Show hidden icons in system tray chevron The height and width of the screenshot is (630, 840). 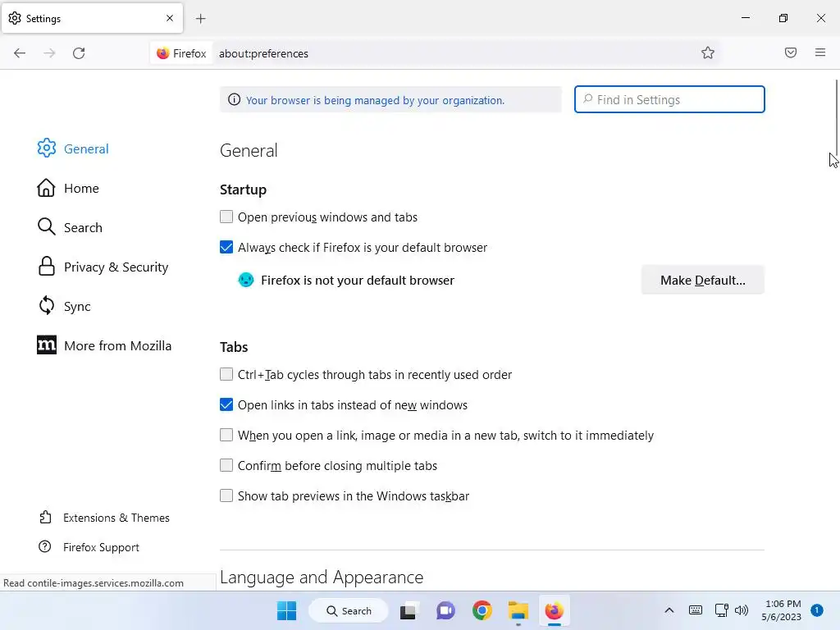coord(669,610)
